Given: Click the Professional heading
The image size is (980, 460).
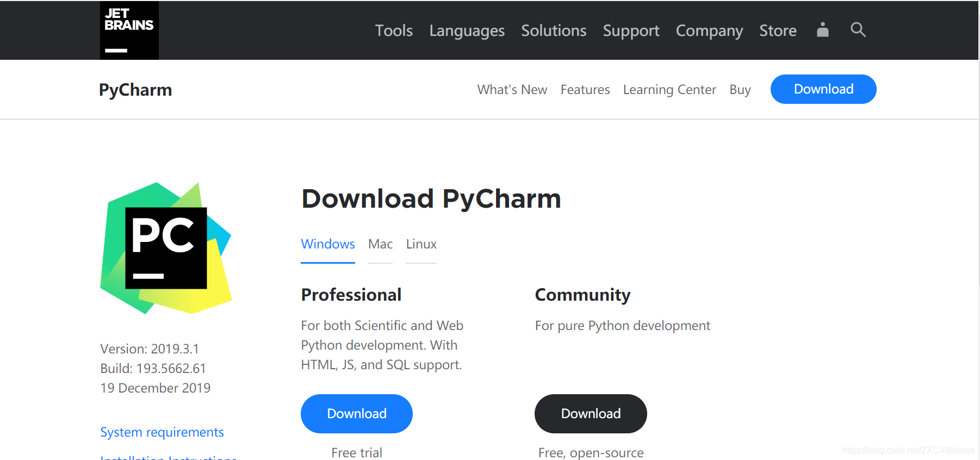Looking at the screenshot, I should [x=351, y=295].
